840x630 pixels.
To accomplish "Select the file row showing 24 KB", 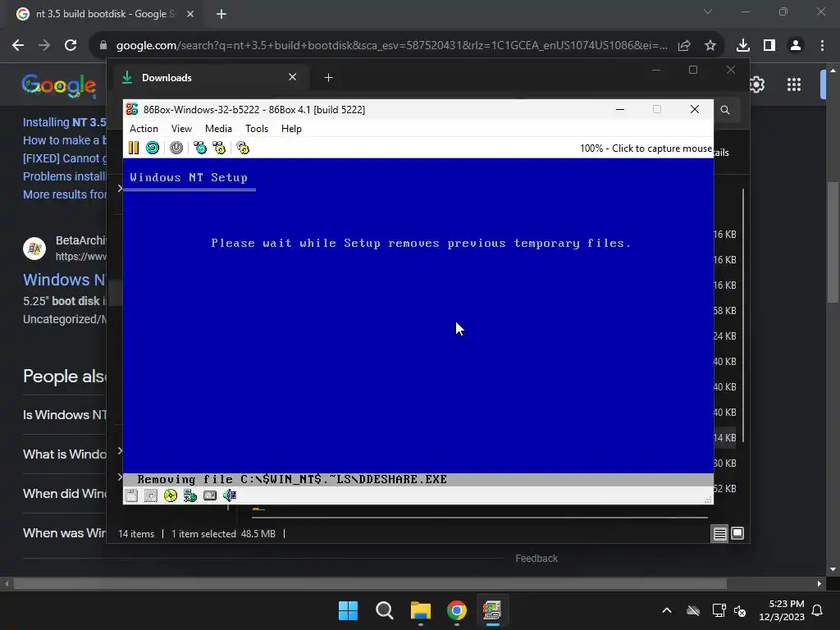I will pos(725,336).
